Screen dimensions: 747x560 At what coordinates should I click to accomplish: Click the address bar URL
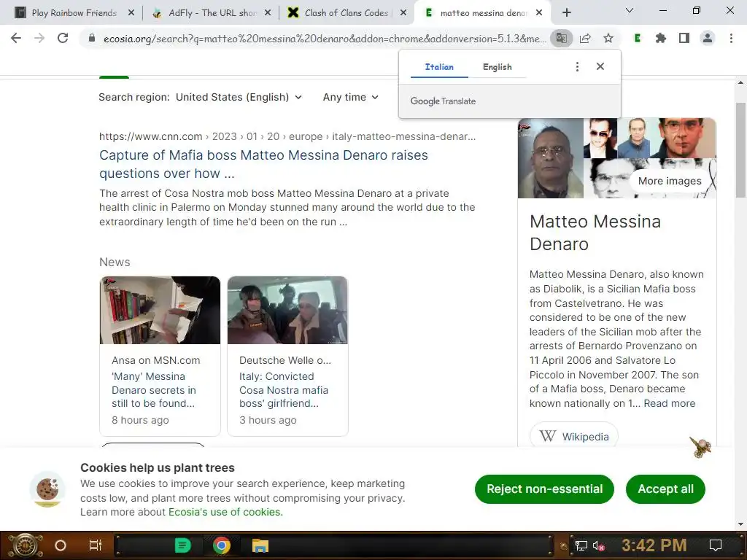coord(324,39)
